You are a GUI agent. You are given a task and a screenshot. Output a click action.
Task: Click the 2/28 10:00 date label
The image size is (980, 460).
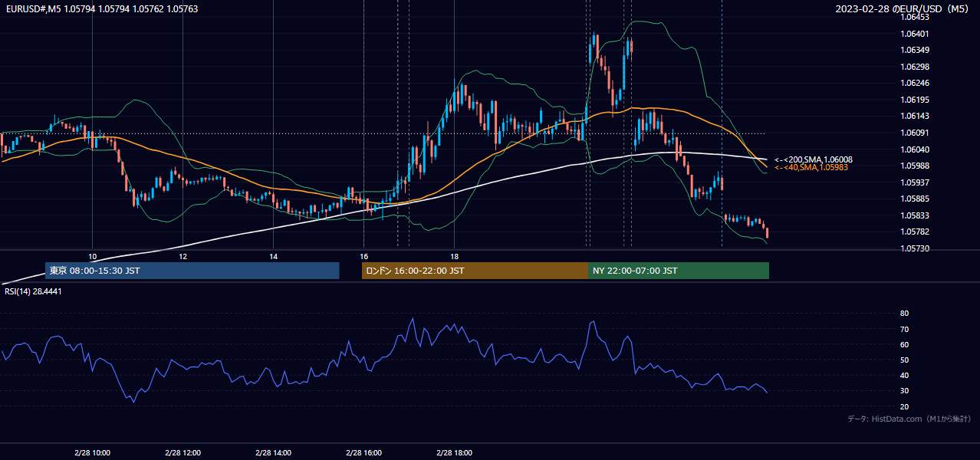[x=92, y=452]
